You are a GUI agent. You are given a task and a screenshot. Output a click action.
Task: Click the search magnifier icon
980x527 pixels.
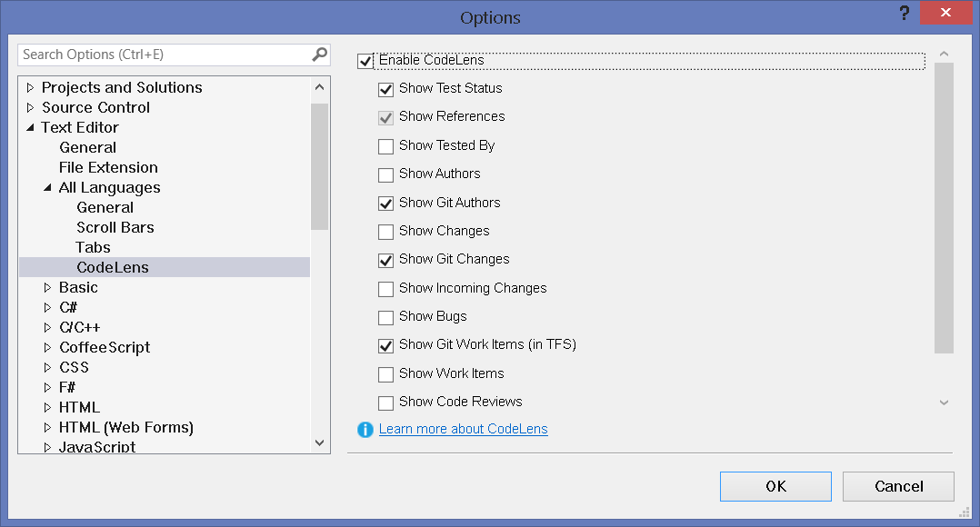point(319,55)
